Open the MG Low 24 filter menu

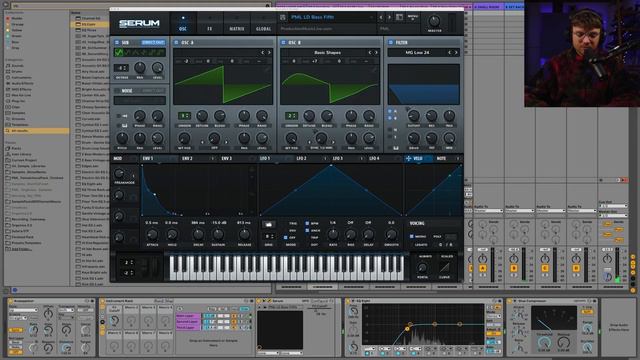pos(417,53)
